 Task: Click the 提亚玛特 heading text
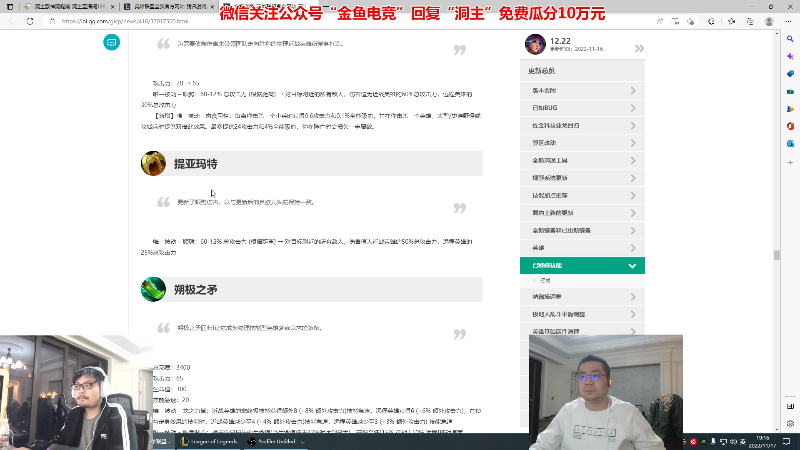[195, 164]
